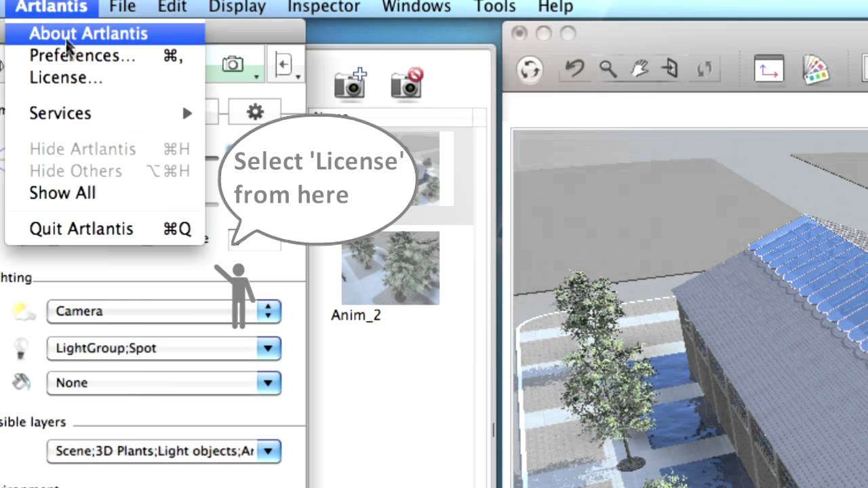868x488 pixels.
Task: Open the Artlantis application menu
Action: (x=52, y=7)
